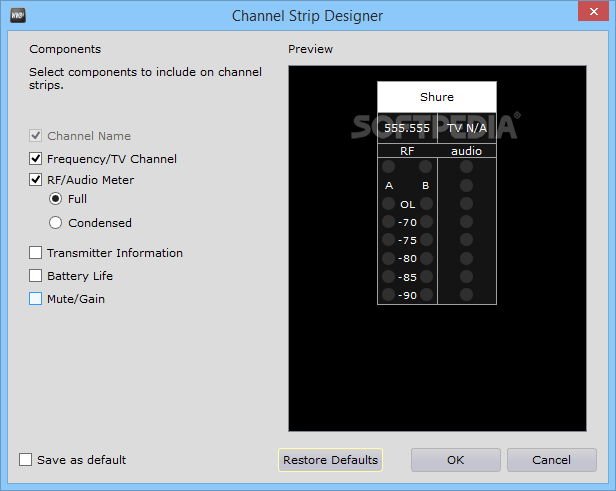Click the Shure channel name in the preview
Viewport: 616px width, 491px height.
pos(437,97)
